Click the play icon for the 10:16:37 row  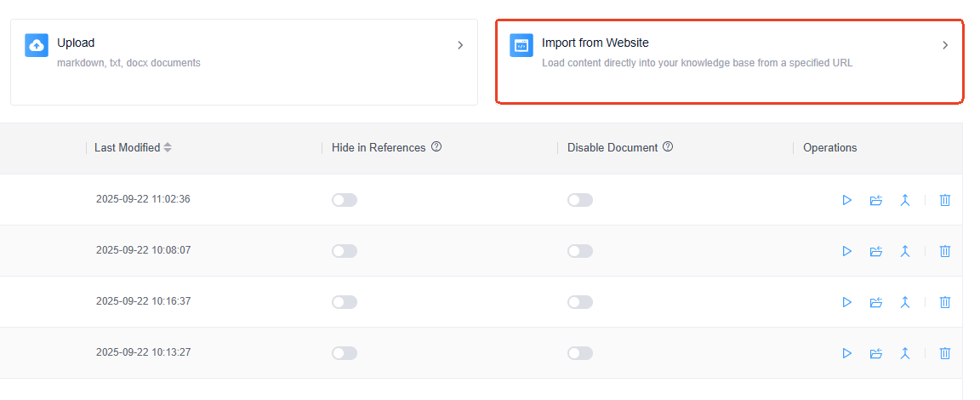(846, 302)
